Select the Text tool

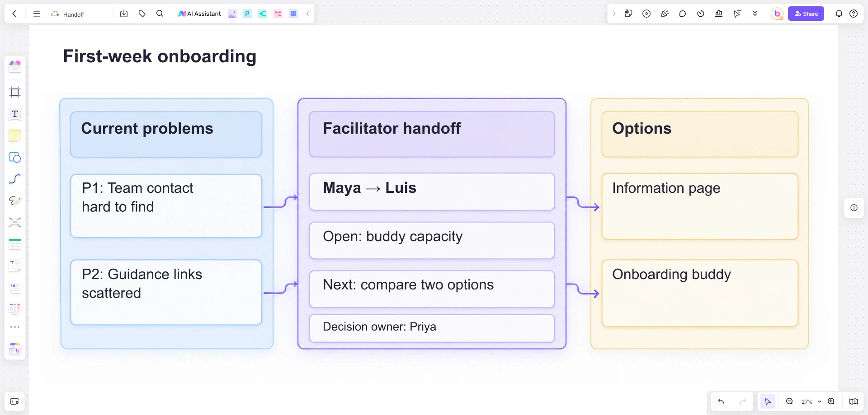coord(15,114)
